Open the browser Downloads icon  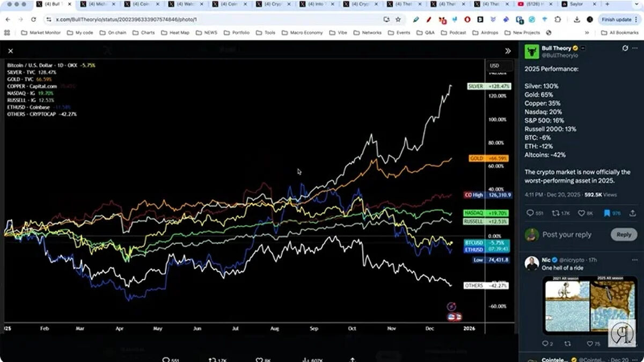point(576,19)
